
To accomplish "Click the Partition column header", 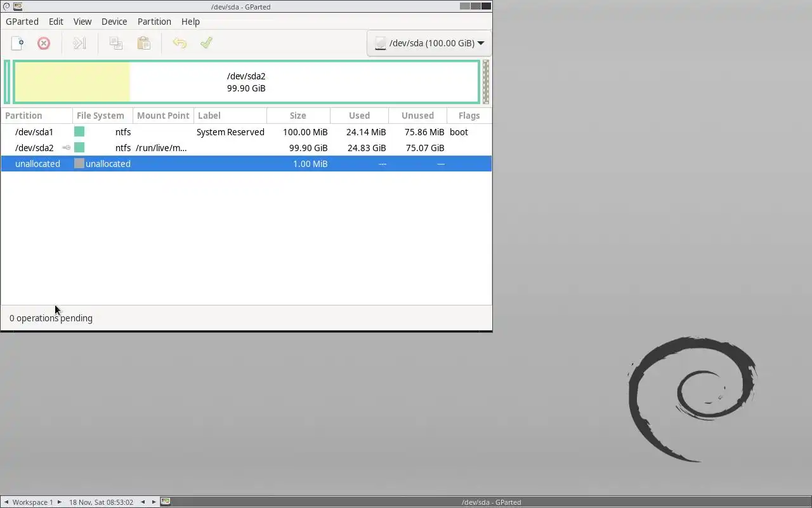I will (x=37, y=116).
